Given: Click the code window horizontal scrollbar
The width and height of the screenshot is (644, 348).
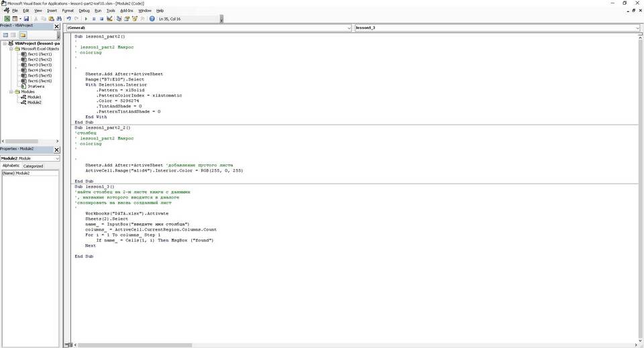Looking at the screenshot, I should (349, 345).
